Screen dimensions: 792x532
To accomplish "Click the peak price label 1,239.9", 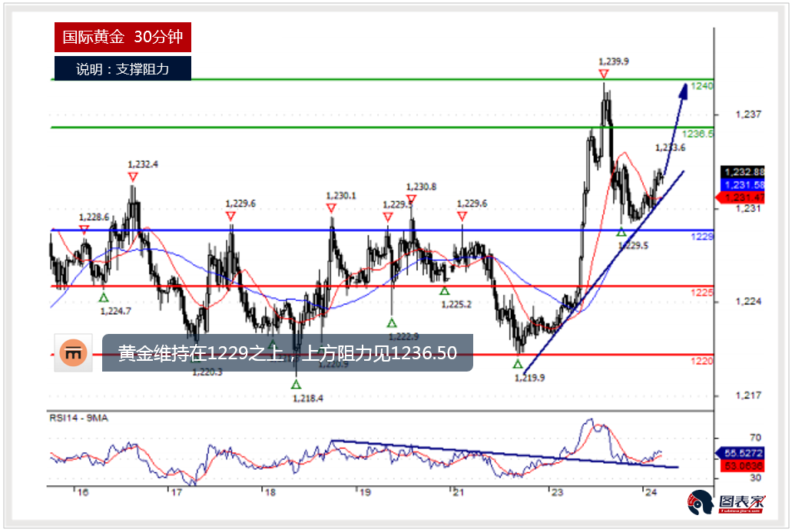I will coord(613,61).
